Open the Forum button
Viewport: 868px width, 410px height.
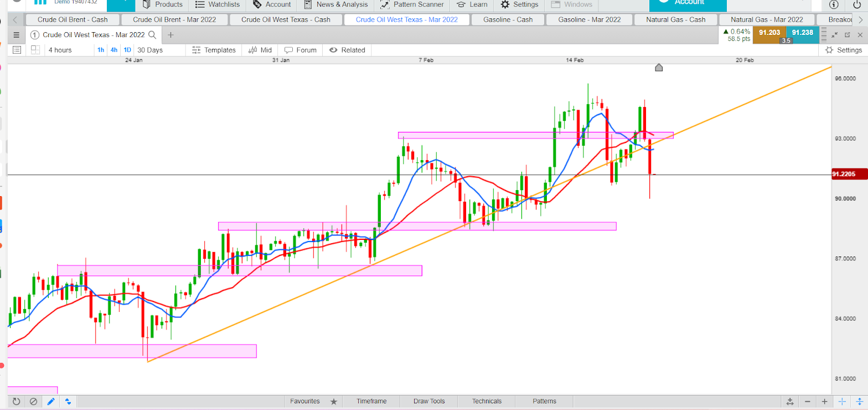coord(301,50)
